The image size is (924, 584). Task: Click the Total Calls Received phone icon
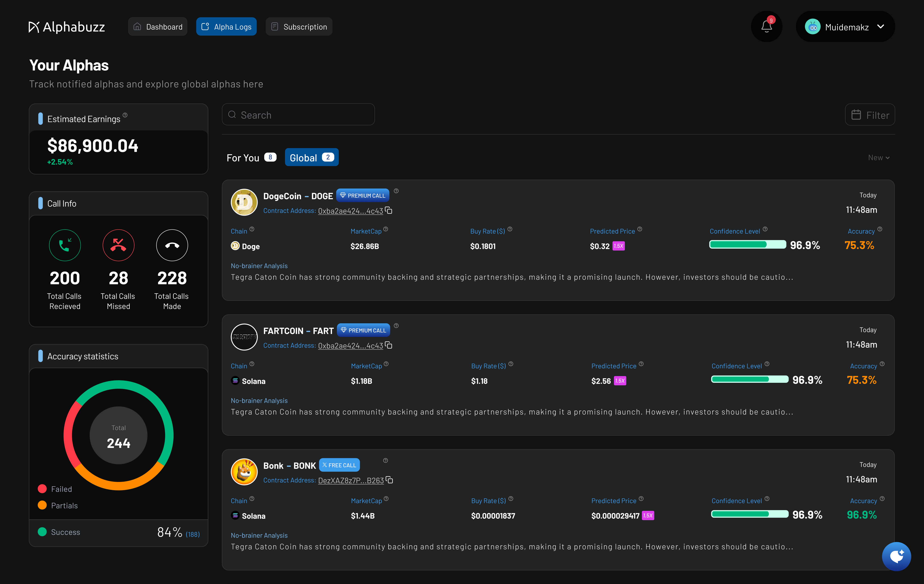pyautogui.click(x=65, y=245)
